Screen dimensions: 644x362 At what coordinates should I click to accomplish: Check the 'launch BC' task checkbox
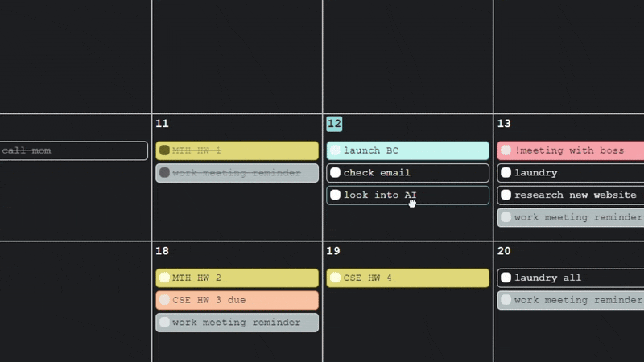tap(336, 150)
